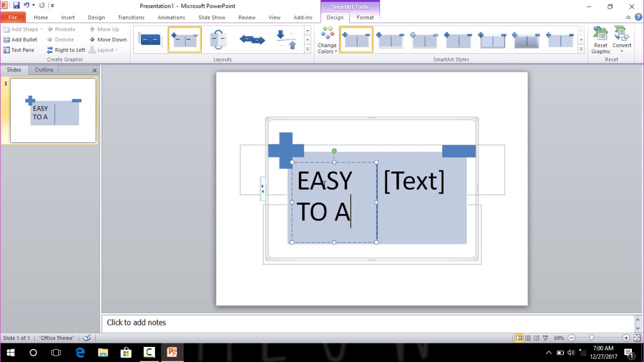Click Reset Graphic
644x362 pixels.
click(x=601, y=41)
